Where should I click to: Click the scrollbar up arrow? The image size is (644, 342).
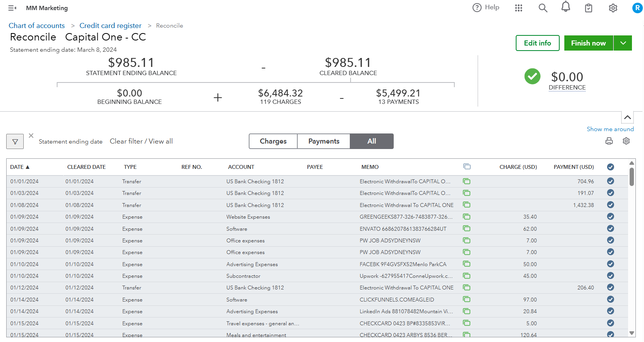(632, 163)
